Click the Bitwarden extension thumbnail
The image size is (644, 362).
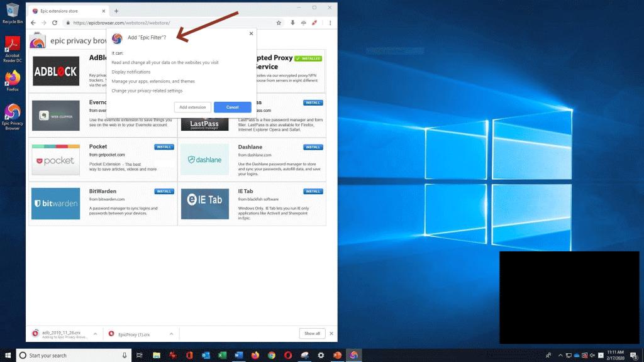(56, 204)
